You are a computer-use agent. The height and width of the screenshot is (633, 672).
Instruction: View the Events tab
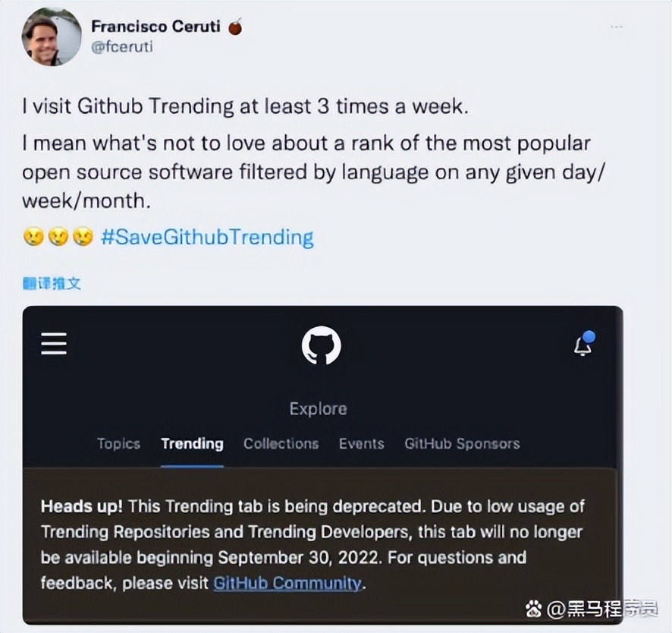[362, 444]
